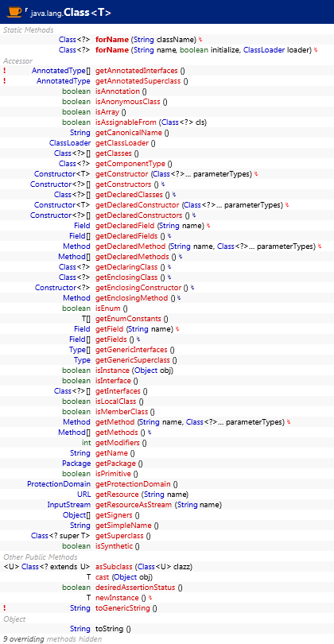This screenshot has height=644, width=334.
Task: Open the getInterfaces method link
Action: tap(118, 391)
